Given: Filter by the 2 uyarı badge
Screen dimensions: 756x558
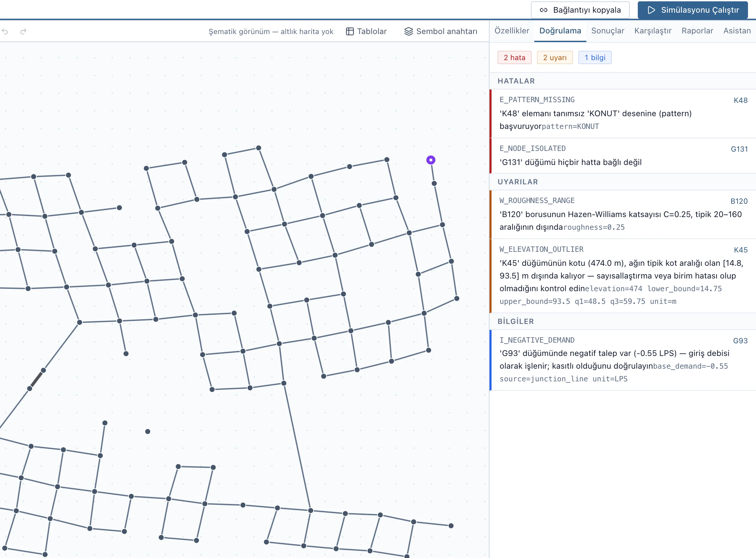Looking at the screenshot, I should coord(555,57).
